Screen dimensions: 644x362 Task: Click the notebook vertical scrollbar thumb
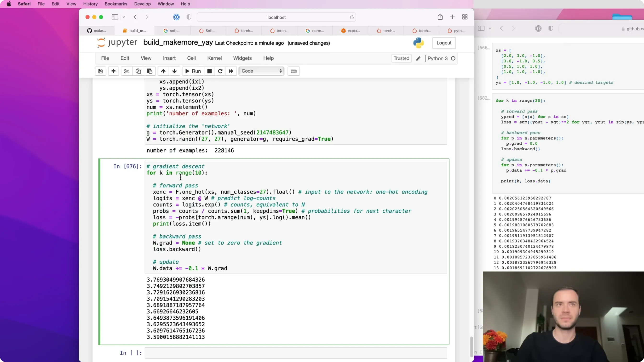coord(471,347)
